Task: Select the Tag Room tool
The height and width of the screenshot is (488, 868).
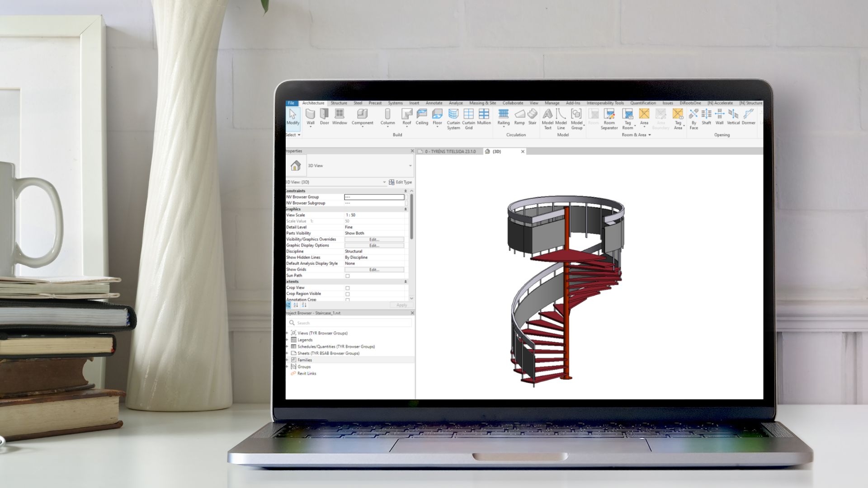Action: (x=627, y=119)
